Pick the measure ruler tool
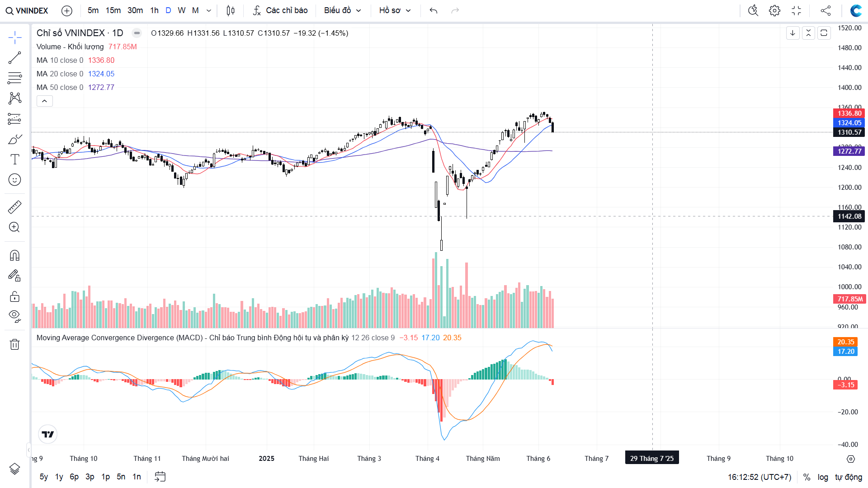This screenshot has height=488, width=868. pos(14,207)
